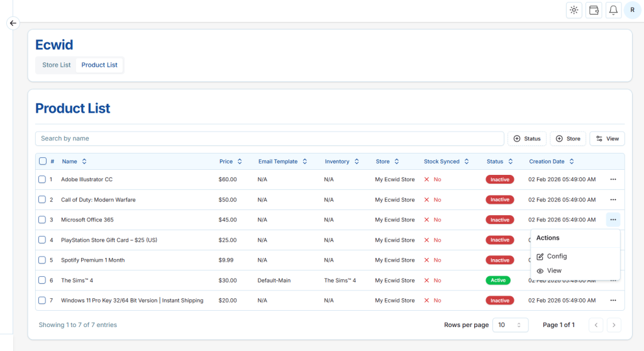Choose Config from the Actions menu
The height and width of the screenshot is (351, 644).
557,257
